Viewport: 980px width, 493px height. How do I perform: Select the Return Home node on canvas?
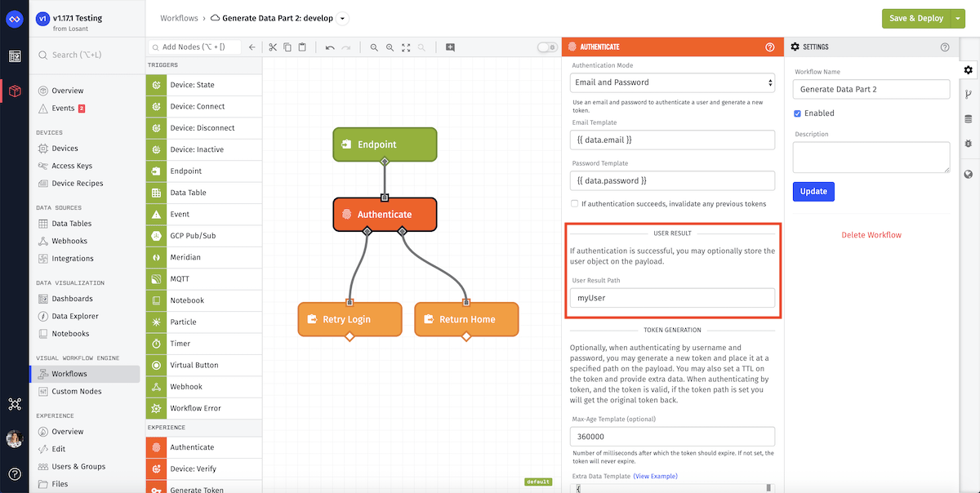466,319
